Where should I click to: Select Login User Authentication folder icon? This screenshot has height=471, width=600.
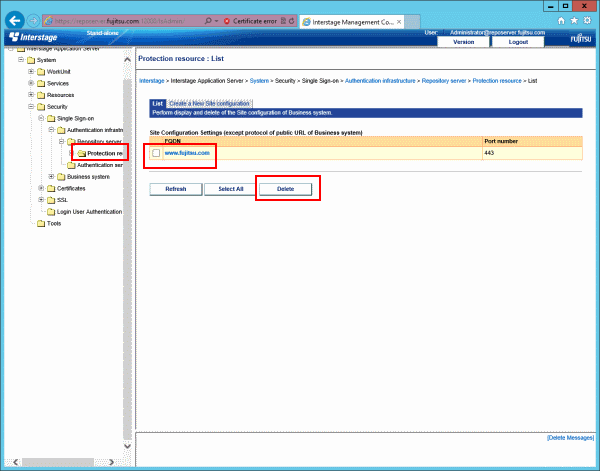(51, 212)
